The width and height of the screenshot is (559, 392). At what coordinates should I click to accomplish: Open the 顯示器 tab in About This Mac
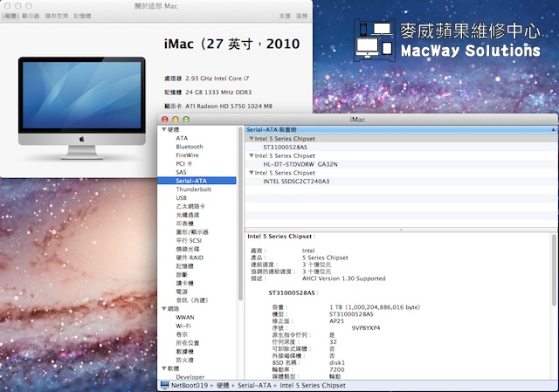point(31,16)
